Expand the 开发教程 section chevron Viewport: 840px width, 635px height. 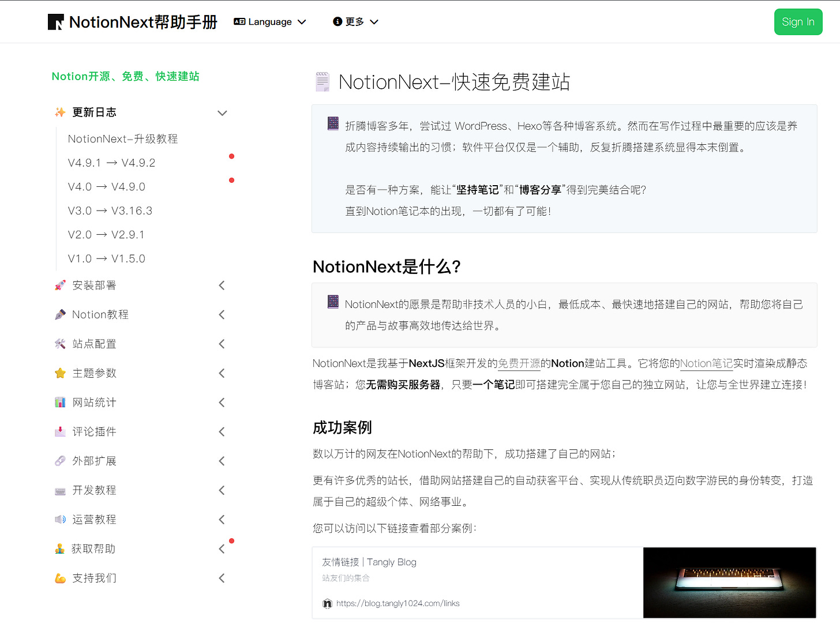click(x=222, y=490)
